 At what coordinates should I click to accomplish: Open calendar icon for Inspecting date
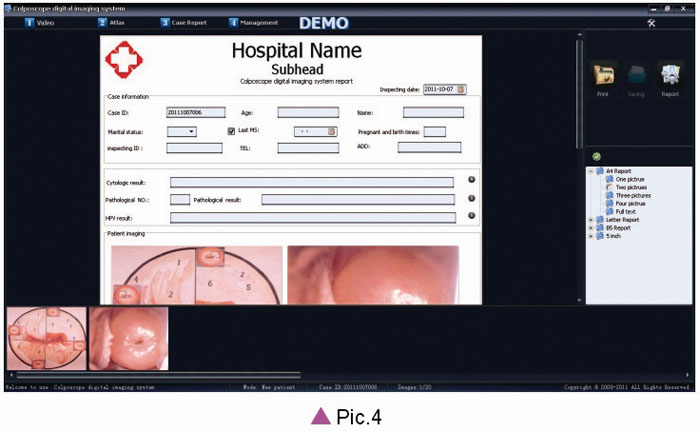click(461, 89)
